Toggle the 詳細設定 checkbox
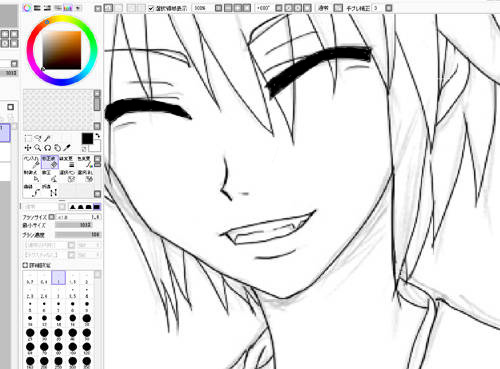Viewport: 500px width, 369px height. [x=25, y=265]
